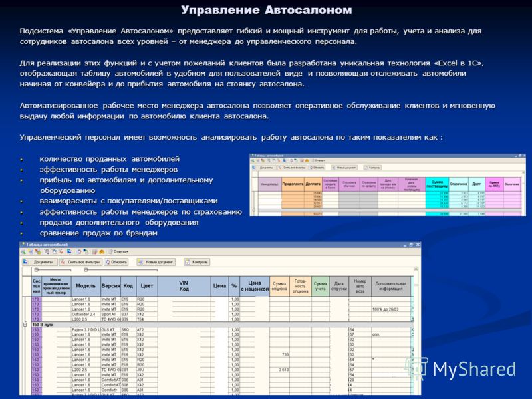
Task: Minimize the lower Таблица автомобилей window
Action: (x=405, y=245)
